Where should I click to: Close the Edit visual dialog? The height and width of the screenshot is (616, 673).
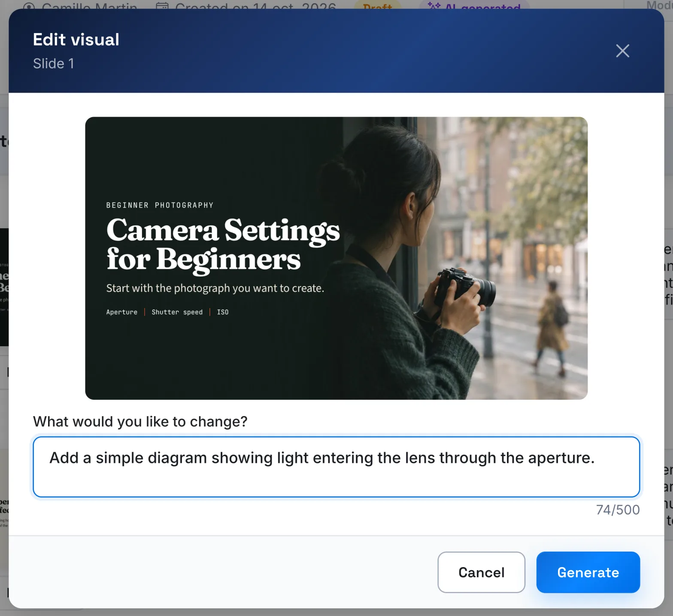[x=622, y=51]
